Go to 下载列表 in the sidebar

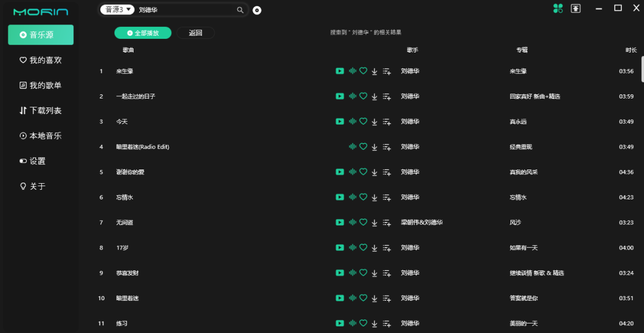click(x=41, y=110)
